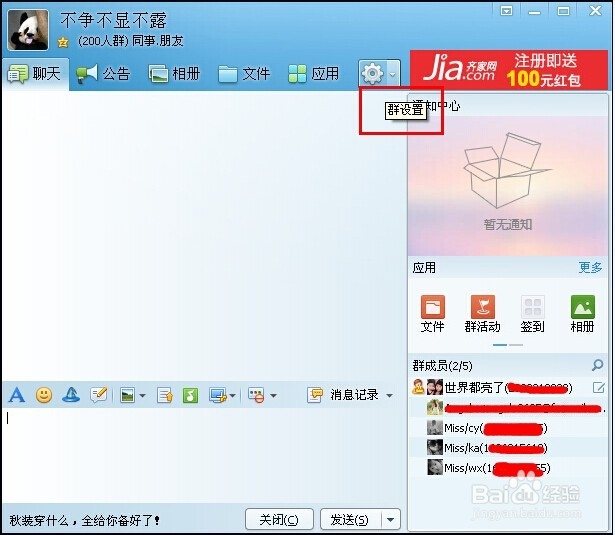Image resolution: width=615 pixels, height=535 pixels.
Task: Expand the send options arrow
Action: [x=391, y=520]
